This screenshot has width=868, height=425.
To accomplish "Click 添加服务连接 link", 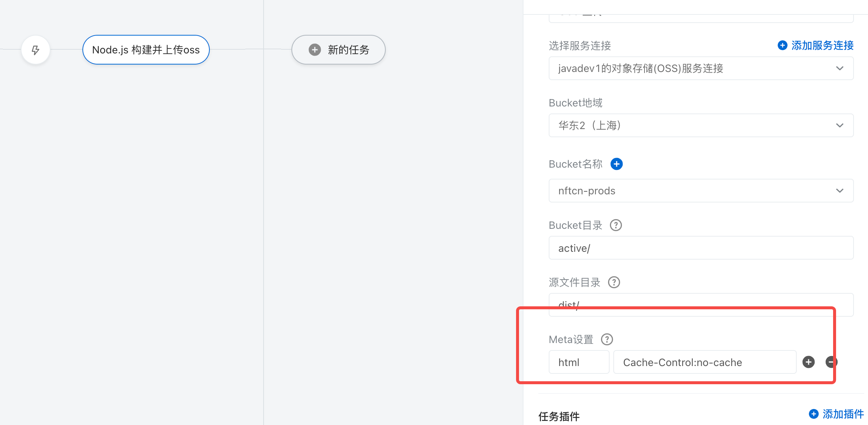I will click(x=822, y=45).
